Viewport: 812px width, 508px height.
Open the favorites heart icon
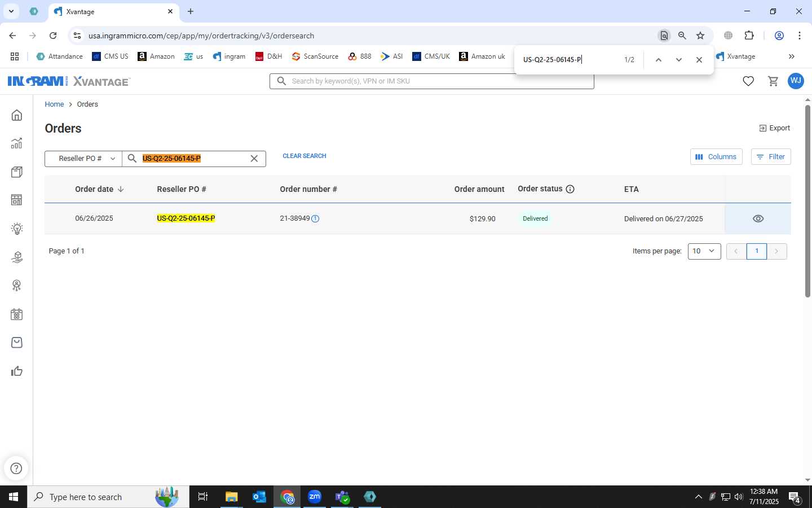[748, 81]
